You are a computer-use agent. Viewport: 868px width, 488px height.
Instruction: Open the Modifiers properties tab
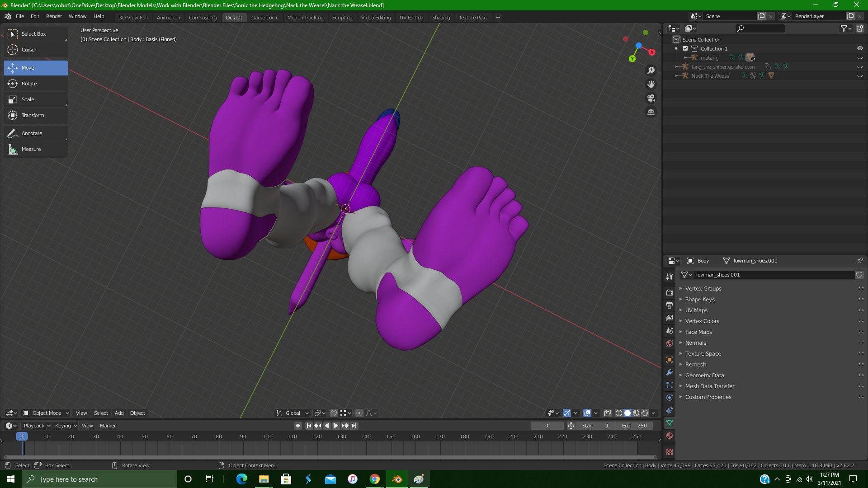click(x=670, y=372)
